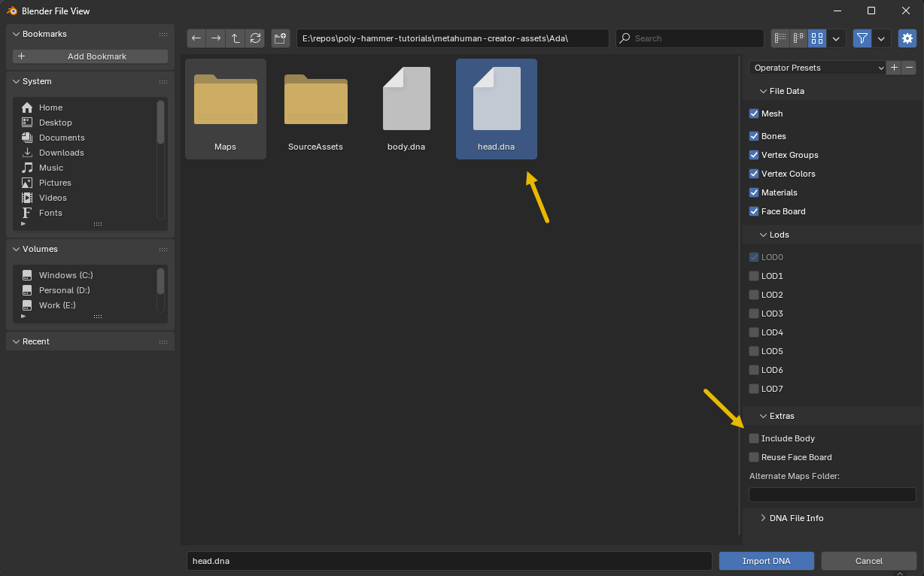924x576 pixels.
Task: Toggle the settings gear options panel
Action: (907, 38)
